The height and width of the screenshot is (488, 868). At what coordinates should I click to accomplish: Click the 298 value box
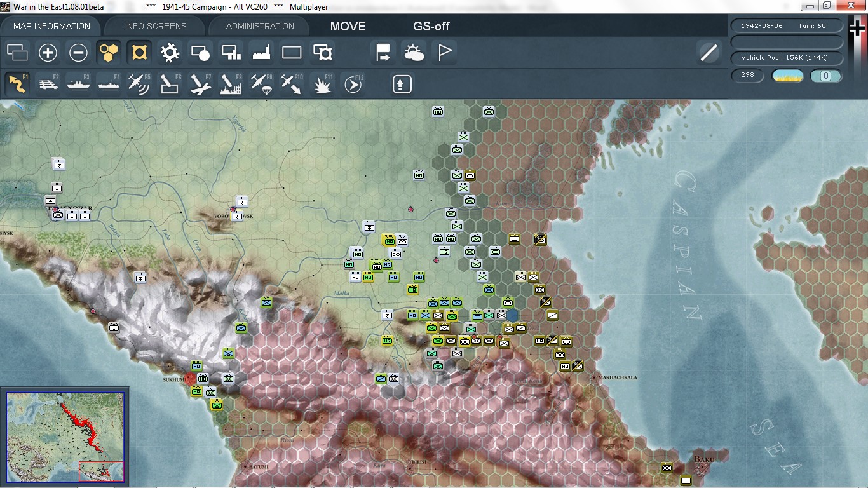pos(748,75)
